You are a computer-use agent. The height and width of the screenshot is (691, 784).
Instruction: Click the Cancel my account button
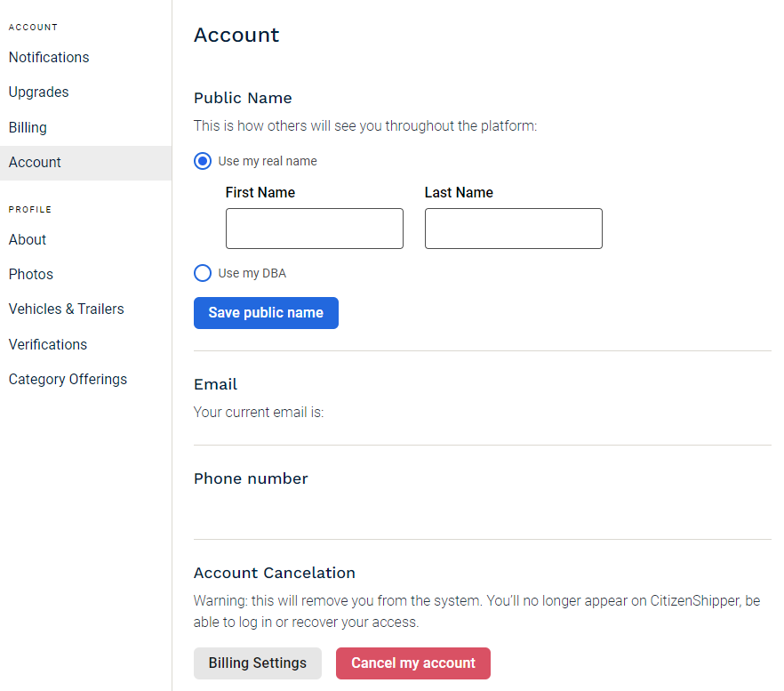pos(413,663)
